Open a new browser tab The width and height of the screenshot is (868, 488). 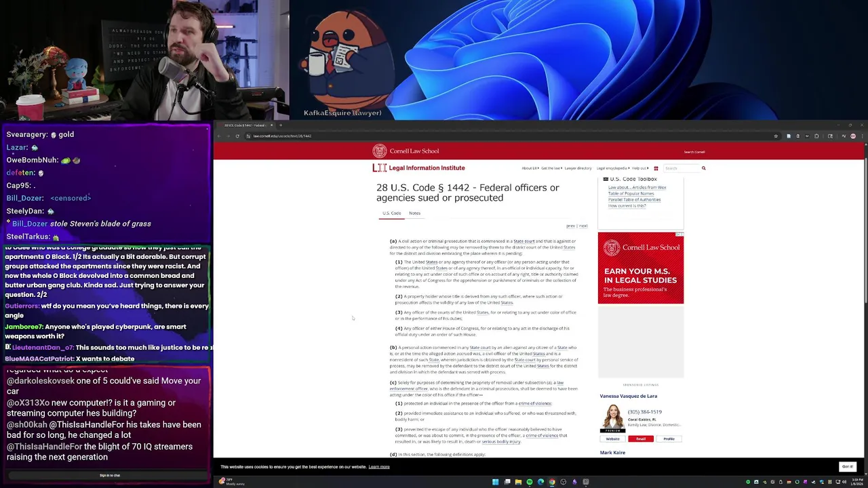click(x=281, y=125)
